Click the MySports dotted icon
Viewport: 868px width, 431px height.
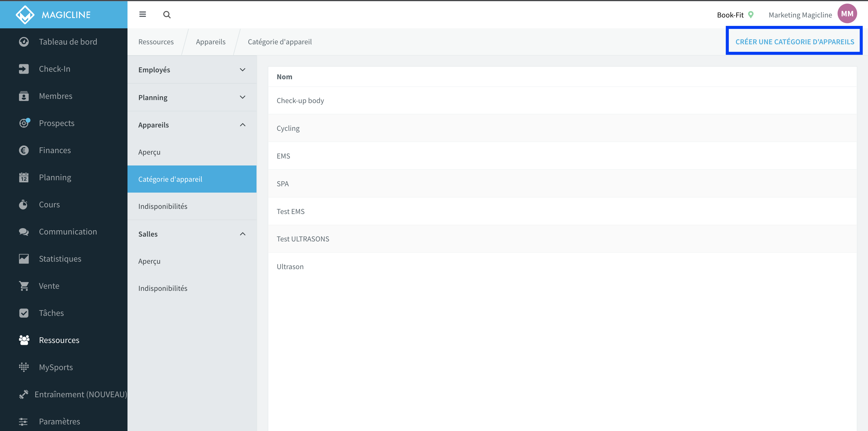(x=24, y=367)
